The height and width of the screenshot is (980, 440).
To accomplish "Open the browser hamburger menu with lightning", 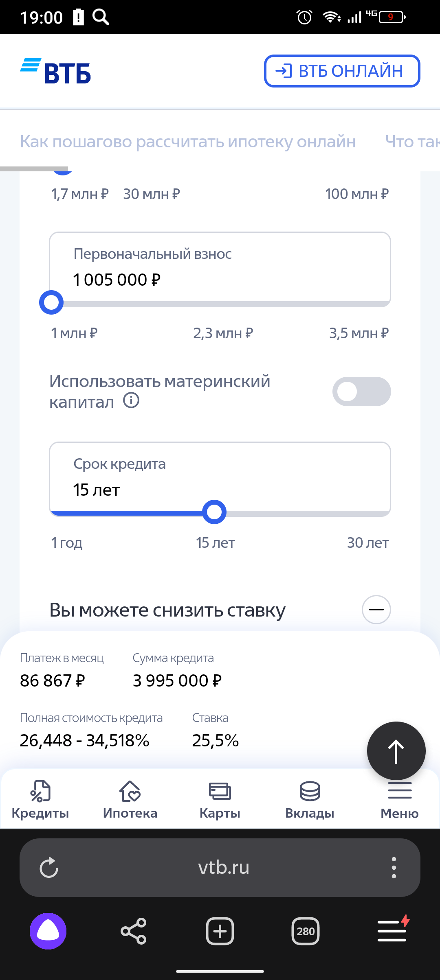I will pyautogui.click(x=393, y=930).
